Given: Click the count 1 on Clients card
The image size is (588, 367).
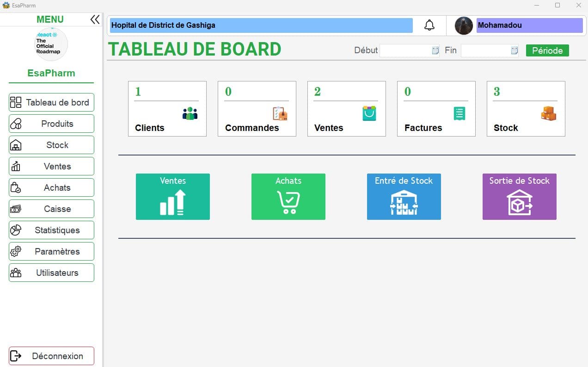Looking at the screenshot, I should (x=138, y=92).
